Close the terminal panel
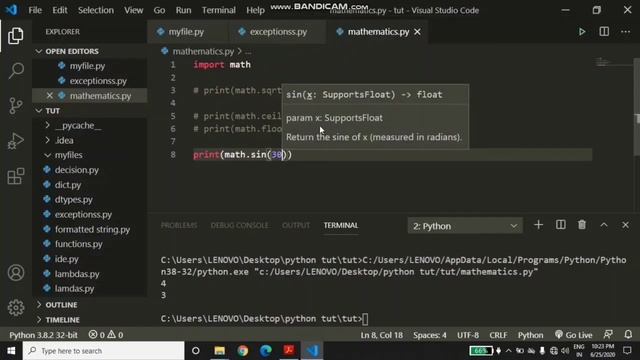 [x=625, y=225]
